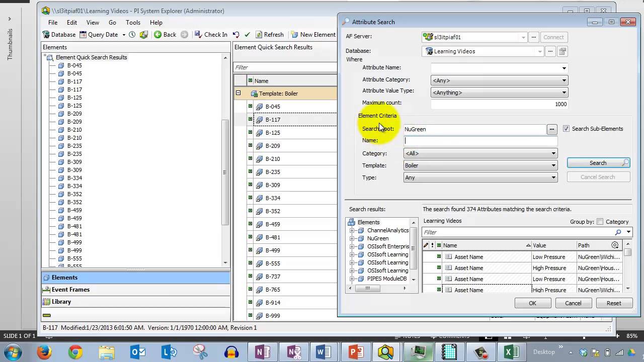This screenshot has width=644, height=362.
Task: Click the Reset button
Action: pyautogui.click(x=614, y=303)
